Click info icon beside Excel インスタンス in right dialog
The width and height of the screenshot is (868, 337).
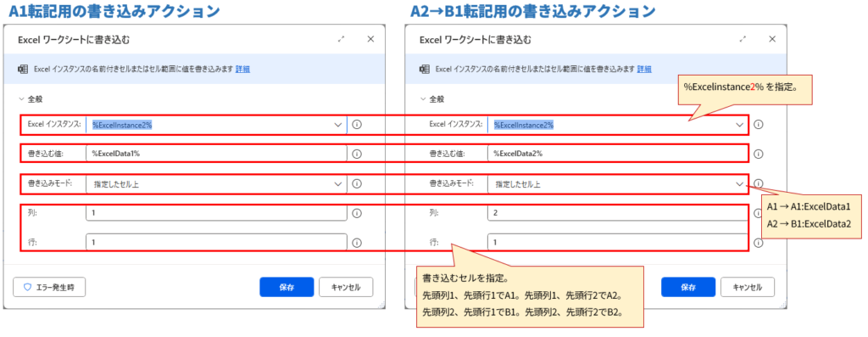click(x=759, y=125)
